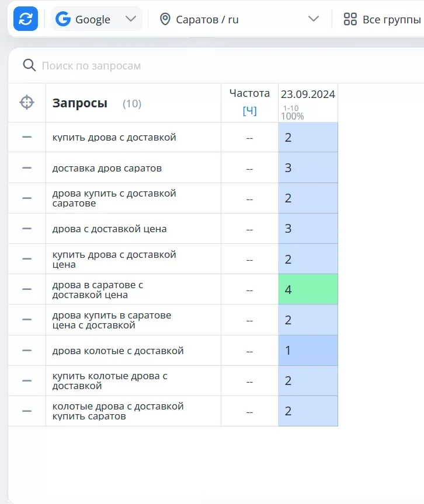The width and height of the screenshot is (424, 504).
Task: Expand the Саратов / ru region dropdown
Action: click(239, 19)
